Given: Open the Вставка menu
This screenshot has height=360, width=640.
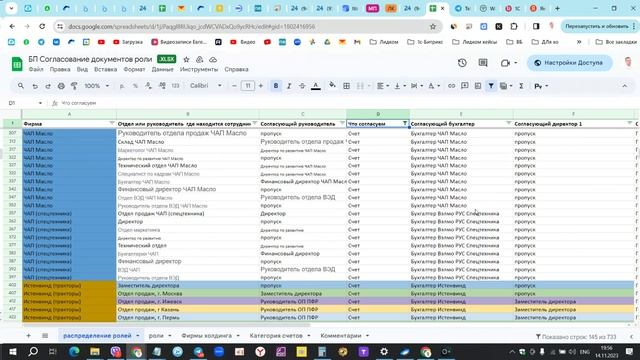Looking at the screenshot, I should tap(105, 69).
